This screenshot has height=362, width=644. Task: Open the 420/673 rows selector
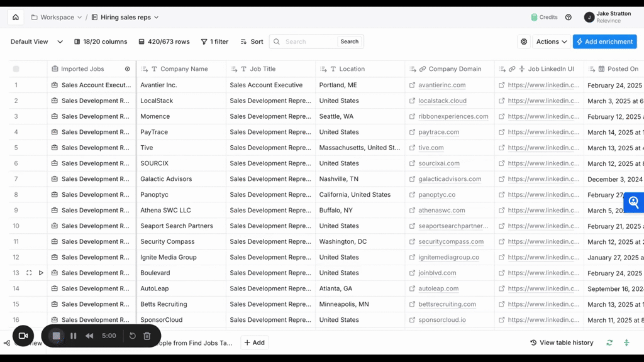point(164,41)
